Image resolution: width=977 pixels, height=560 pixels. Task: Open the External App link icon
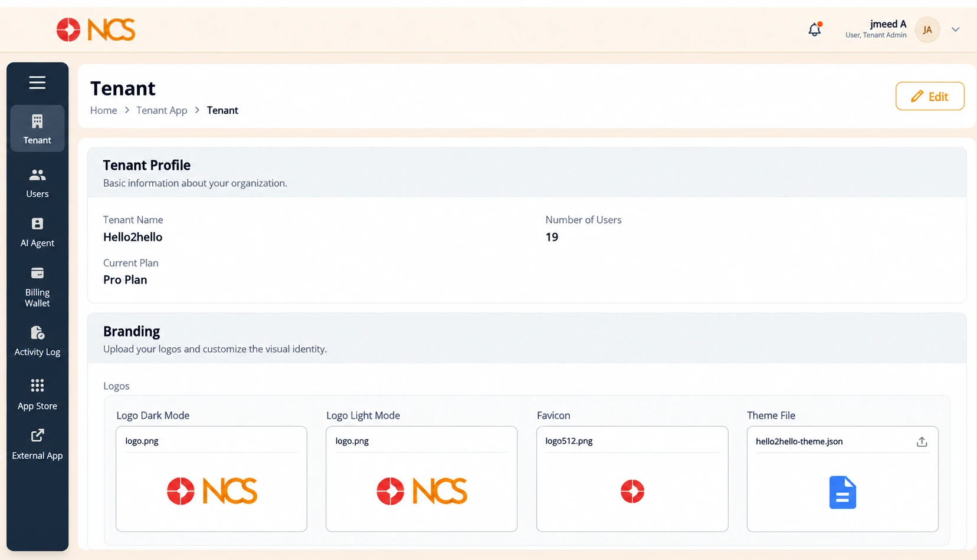37,435
